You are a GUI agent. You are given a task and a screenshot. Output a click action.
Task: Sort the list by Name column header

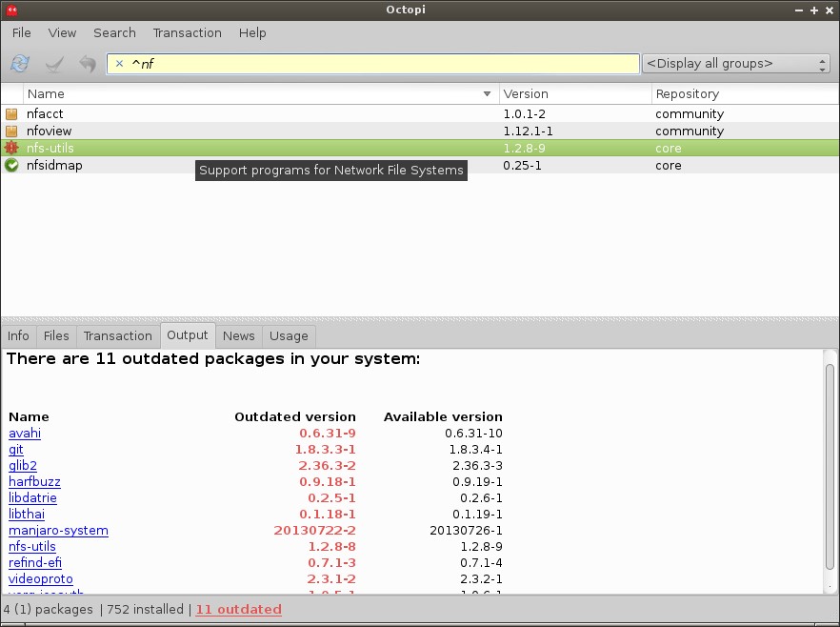coord(257,94)
